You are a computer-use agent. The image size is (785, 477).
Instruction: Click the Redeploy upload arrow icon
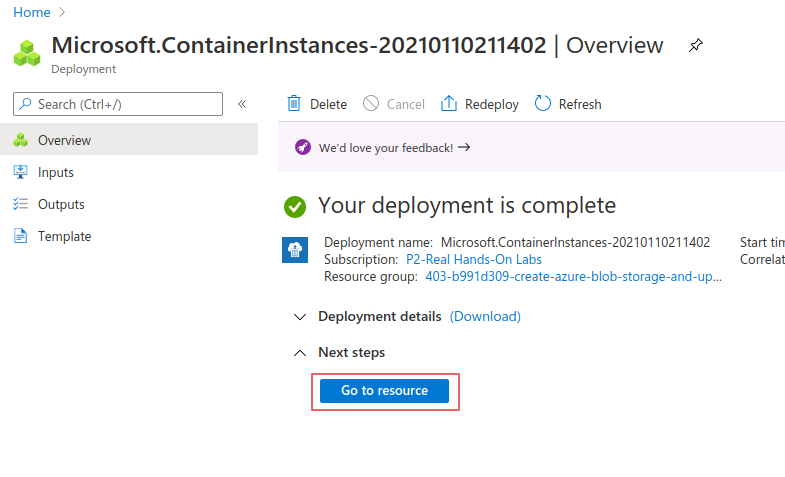tap(449, 104)
